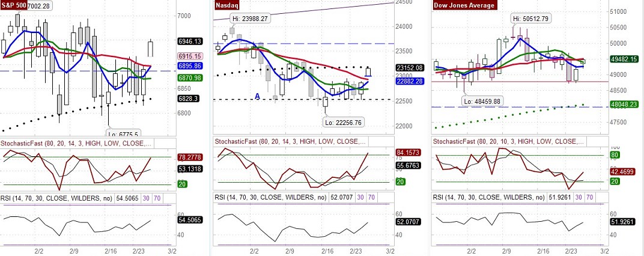The width and height of the screenshot is (644, 256).
Task: Click the Lo: 22256.76 bubble on Nasdaq
Action: pyautogui.click(x=342, y=122)
